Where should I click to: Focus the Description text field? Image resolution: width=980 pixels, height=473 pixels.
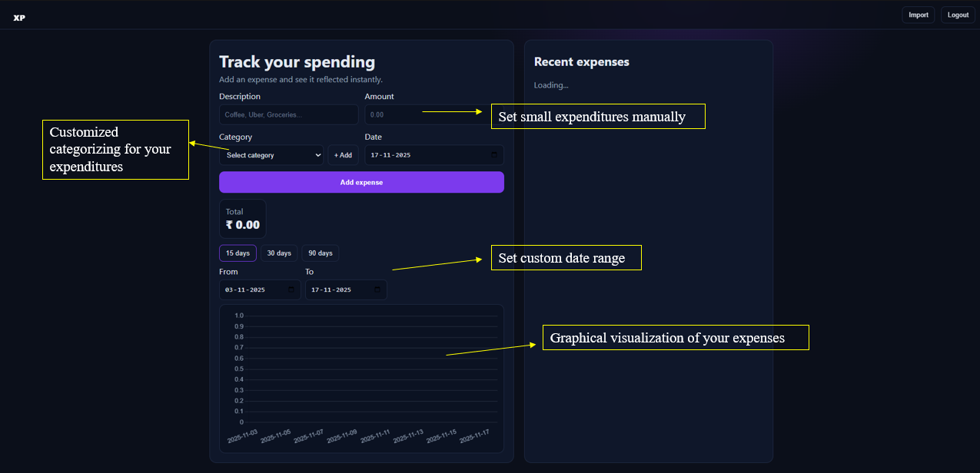pos(288,115)
